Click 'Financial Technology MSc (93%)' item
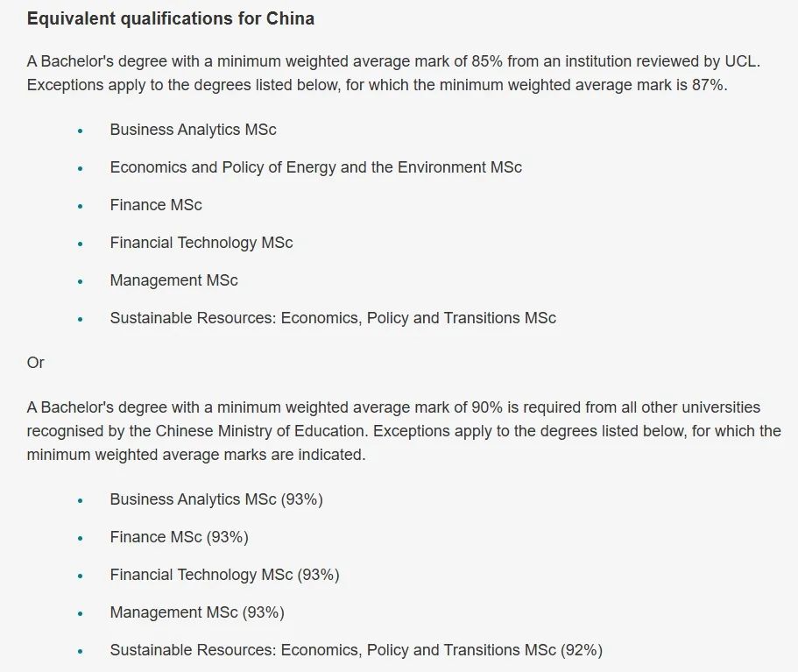 tap(224, 575)
